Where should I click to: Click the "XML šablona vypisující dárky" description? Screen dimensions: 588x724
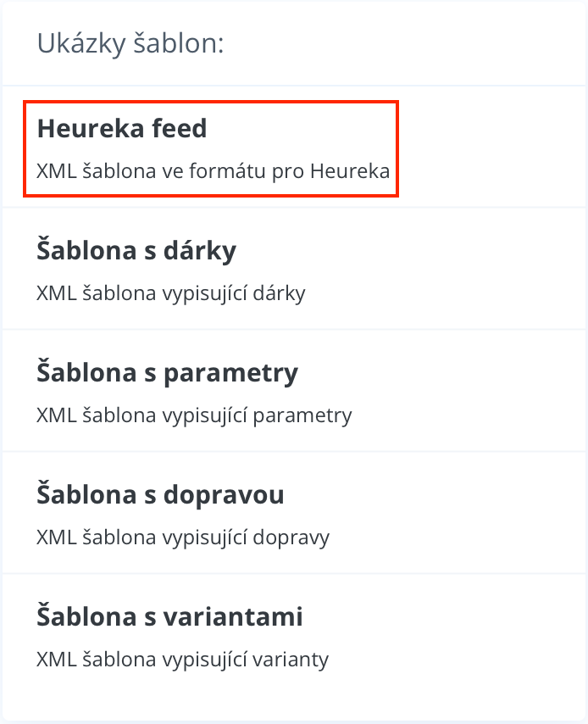pyautogui.click(x=170, y=293)
